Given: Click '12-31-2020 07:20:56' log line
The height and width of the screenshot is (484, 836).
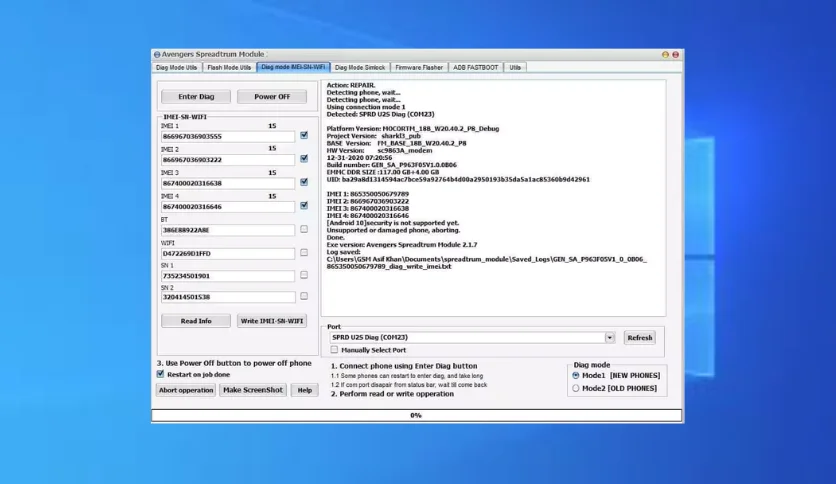Looking at the screenshot, I should 359,158.
